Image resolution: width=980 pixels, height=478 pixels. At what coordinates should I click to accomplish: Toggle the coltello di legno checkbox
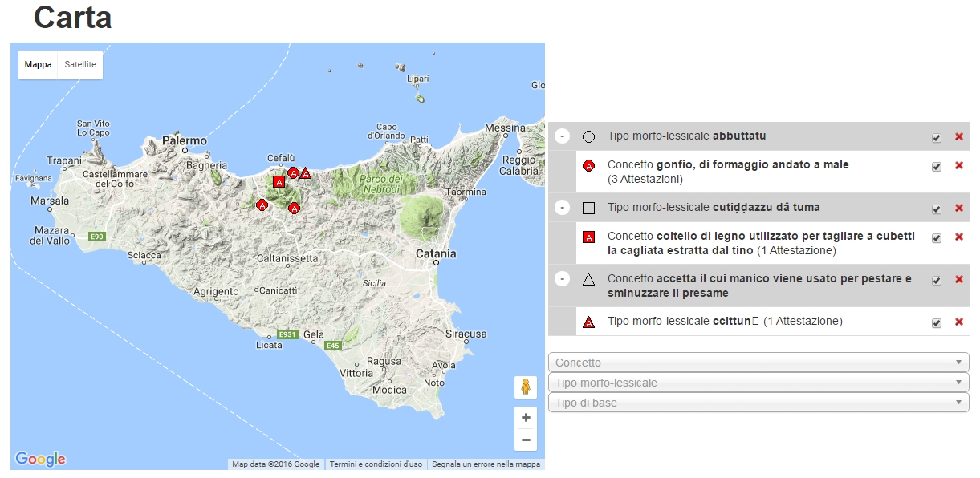click(936, 238)
